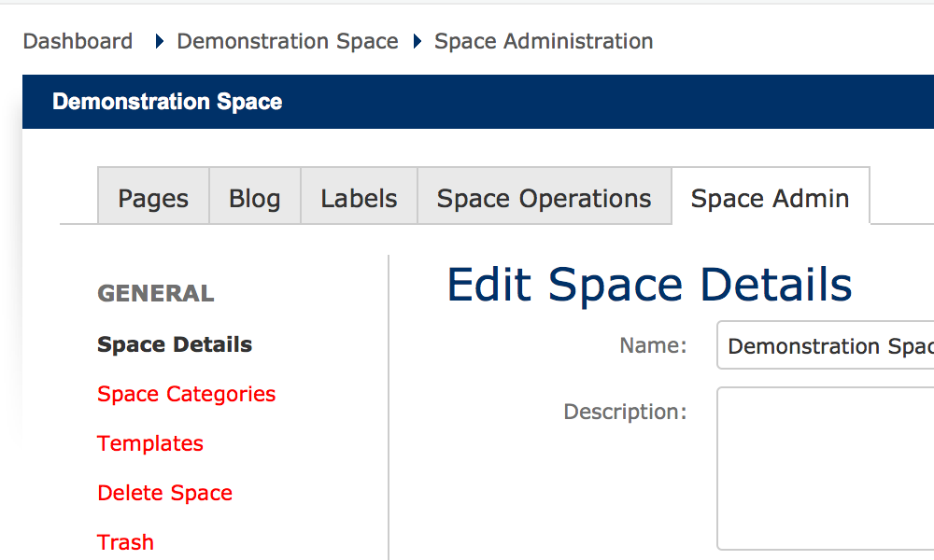Select the Labels tab
This screenshot has width=934, height=560.
[x=359, y=198]
